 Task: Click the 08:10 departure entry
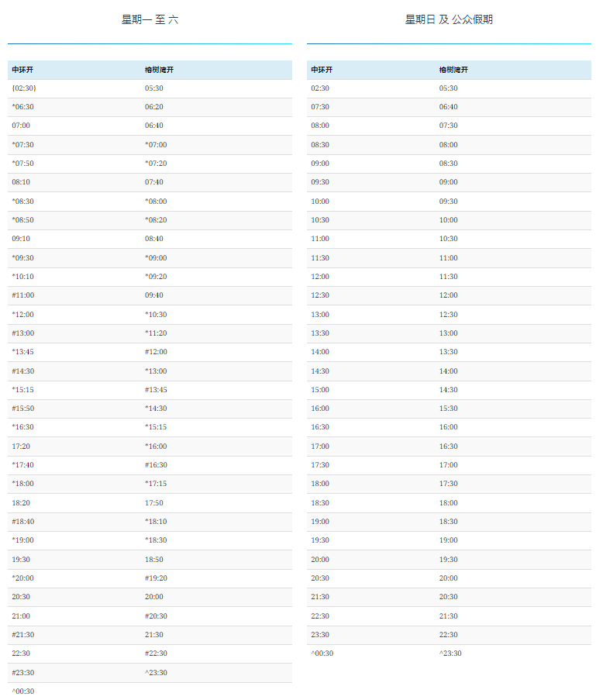21,182
